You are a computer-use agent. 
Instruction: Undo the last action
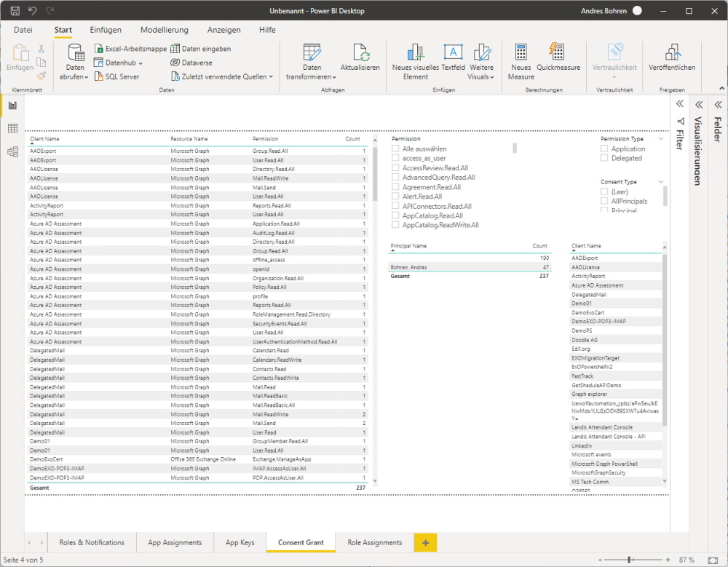[33, 11]
